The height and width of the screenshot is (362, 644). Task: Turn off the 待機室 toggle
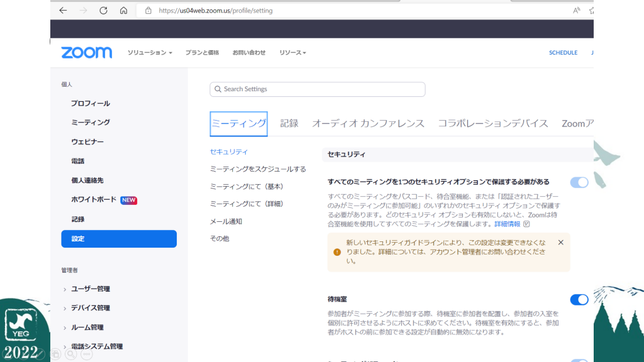(x=579, y=300)
